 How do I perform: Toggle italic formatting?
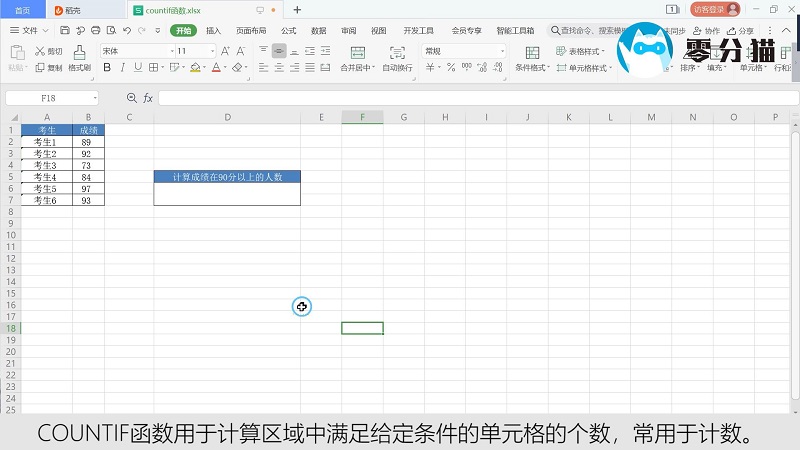pos(122,68)
